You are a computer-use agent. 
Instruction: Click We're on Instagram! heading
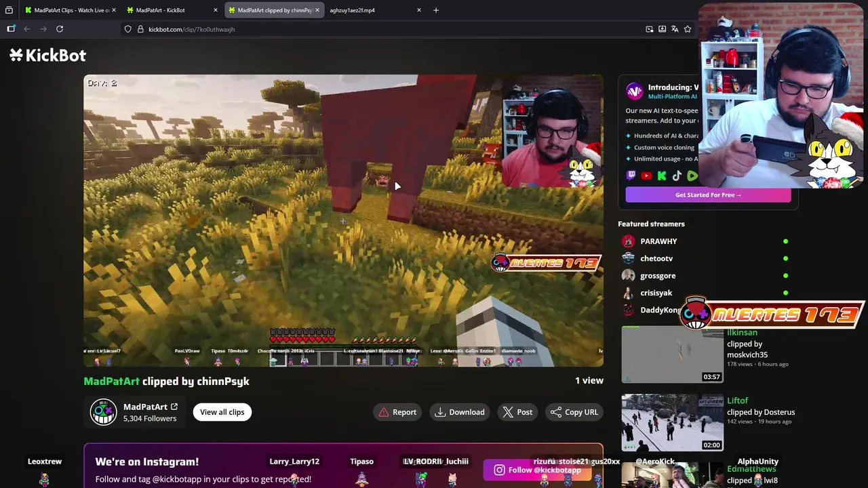(147, 462)
